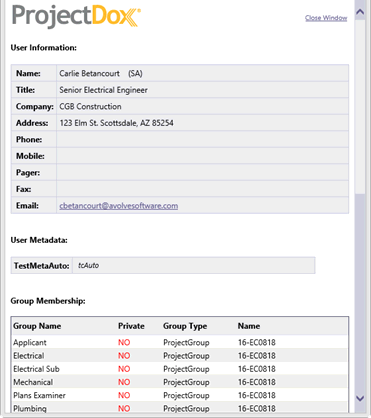Select the Applicant group row
The image size is (371, 418).
coord(180,342)
